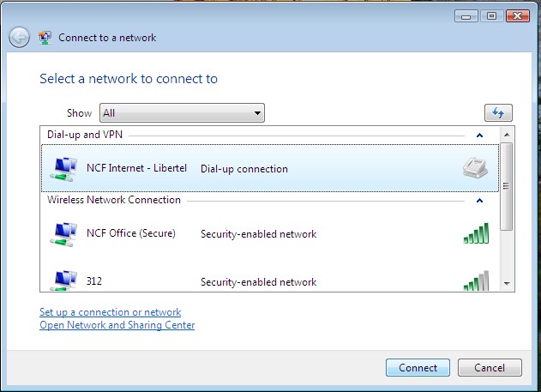Screen dimensions: 541x392
Task: Click the Cancel button
Action: (x=490, y=367)
